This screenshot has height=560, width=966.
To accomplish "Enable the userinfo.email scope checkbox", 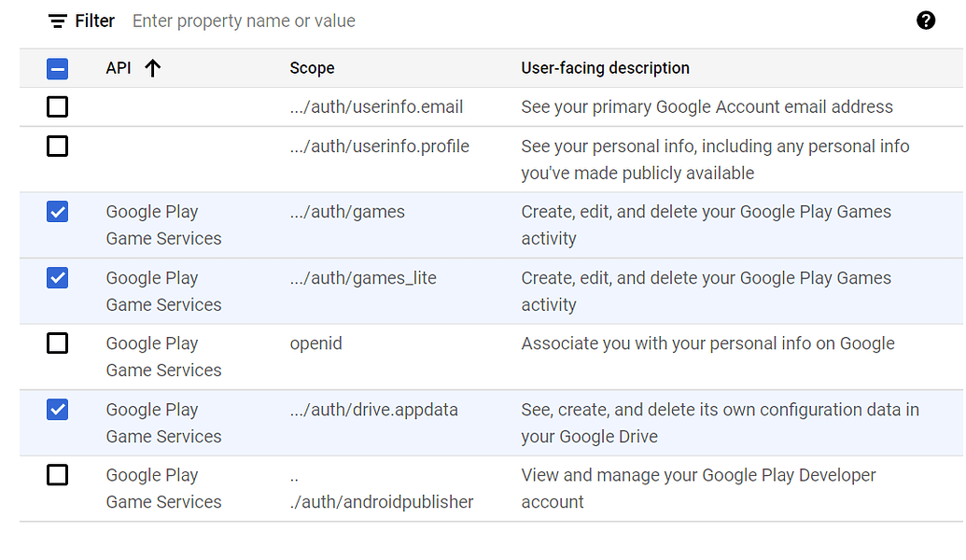I will [57, 106].
